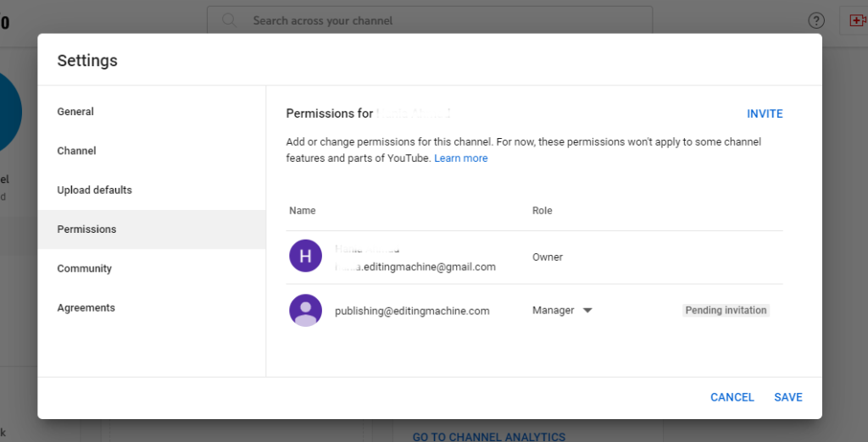Click the owner's gmail.com email address
The image size is (868, 442).
tap(415, 268)
